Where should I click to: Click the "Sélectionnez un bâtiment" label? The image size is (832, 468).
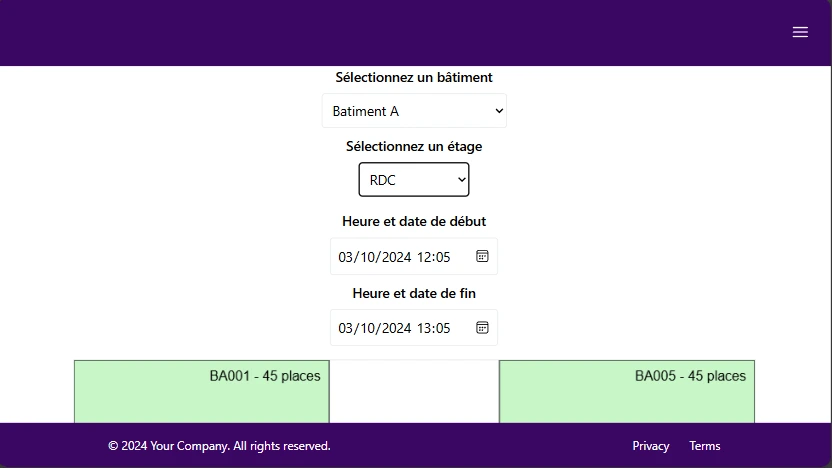click(414, 77)
